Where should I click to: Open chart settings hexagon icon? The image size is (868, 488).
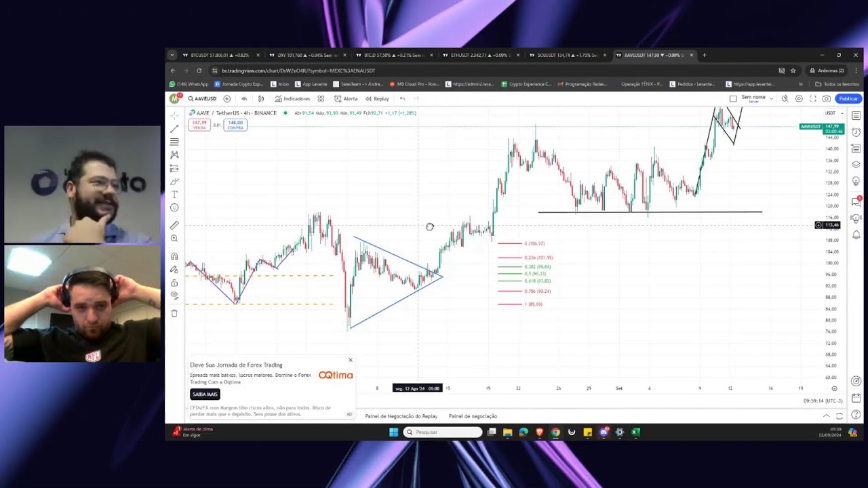(799, 98)
